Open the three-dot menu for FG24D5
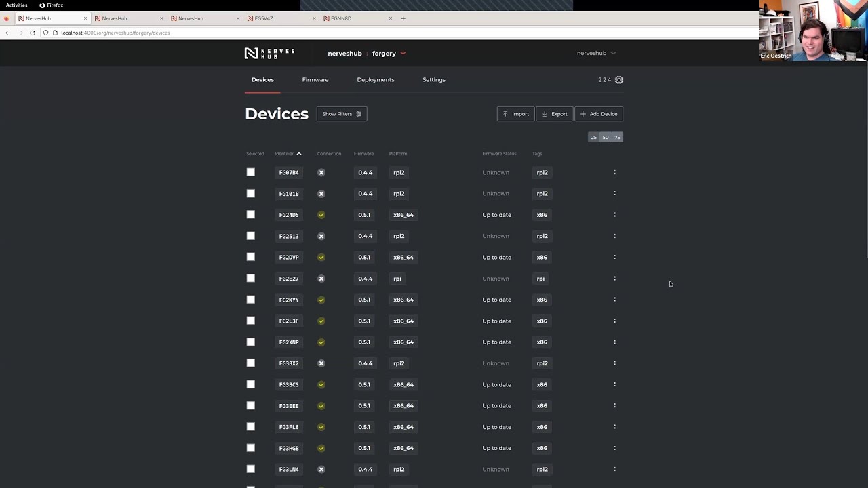Viewport: 868px width, 488px height. click(614, 215)
